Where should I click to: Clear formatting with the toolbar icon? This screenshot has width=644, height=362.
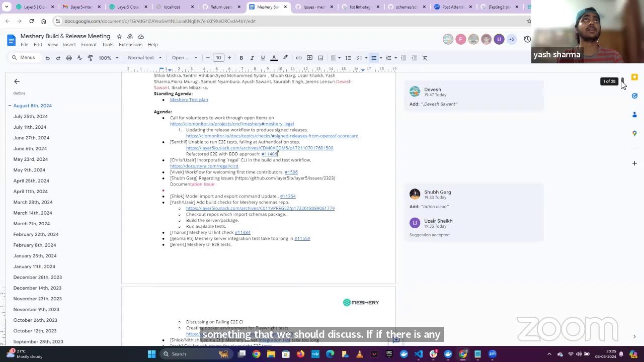tap(425, 58)
